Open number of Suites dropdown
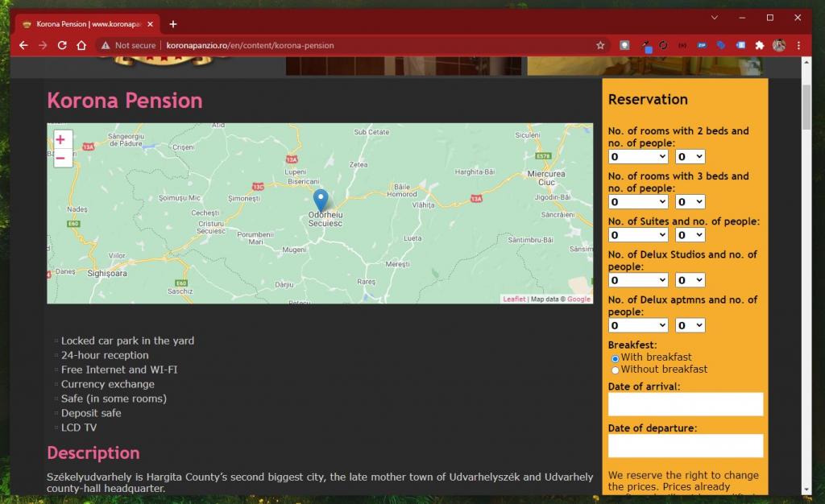This screenshot has width=825, height=504. point(638,235)
